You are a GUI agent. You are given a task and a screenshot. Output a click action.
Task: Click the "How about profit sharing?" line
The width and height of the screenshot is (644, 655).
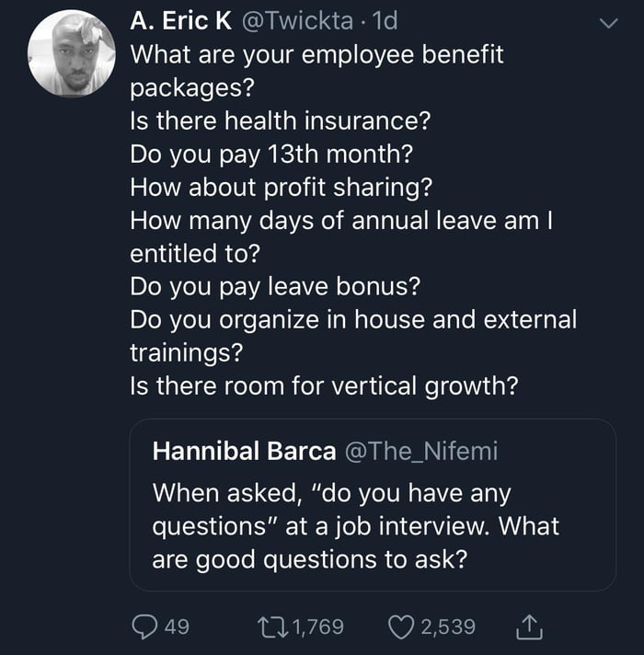coord(282,187)
